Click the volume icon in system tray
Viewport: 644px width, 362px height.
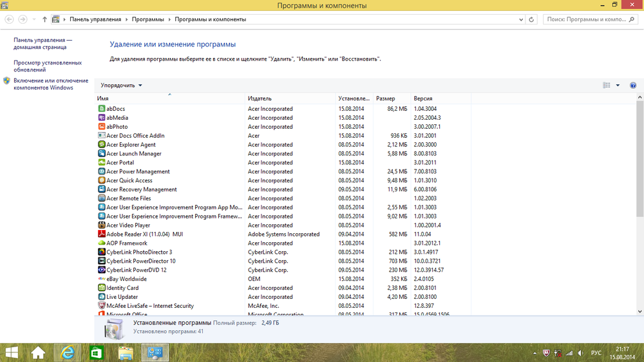tap(580, 353)
